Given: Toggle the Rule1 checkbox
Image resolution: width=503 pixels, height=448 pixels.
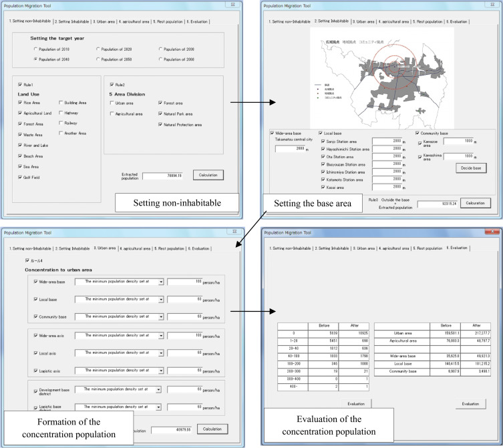Looking at the screenshot, I should tap(21, 84).
